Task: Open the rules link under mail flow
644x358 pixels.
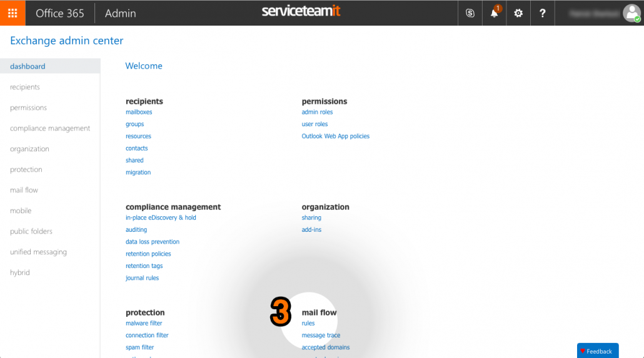Action: tap(308, 323)
